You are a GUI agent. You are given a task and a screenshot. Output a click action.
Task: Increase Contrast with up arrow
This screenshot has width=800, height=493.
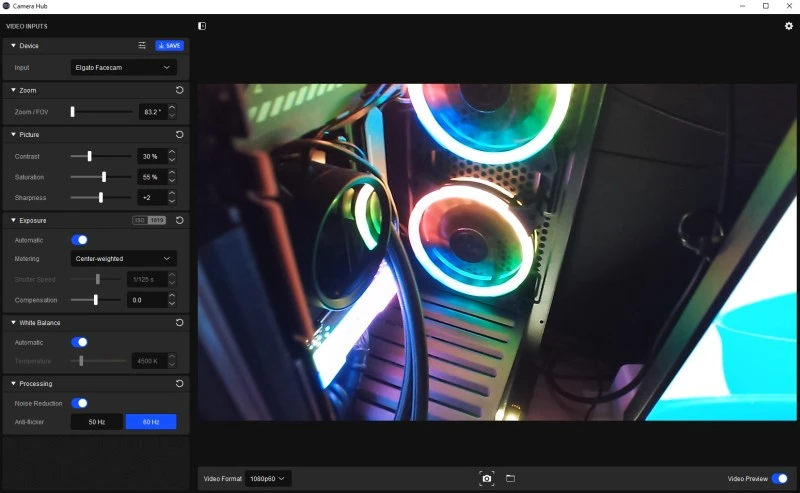click(x=172, y=152)
